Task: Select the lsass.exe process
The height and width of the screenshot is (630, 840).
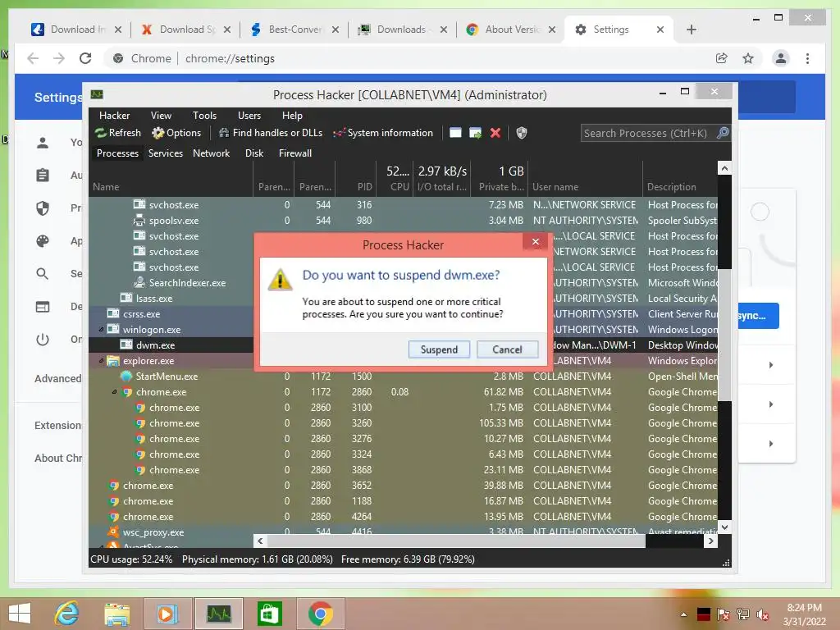Action: point(153,299)
